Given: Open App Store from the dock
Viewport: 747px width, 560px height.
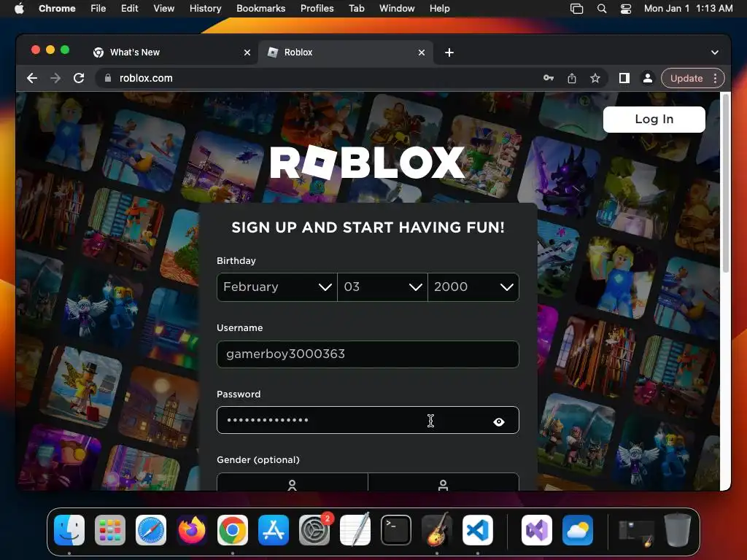Looking at the screenshot, I should (274, 530).
